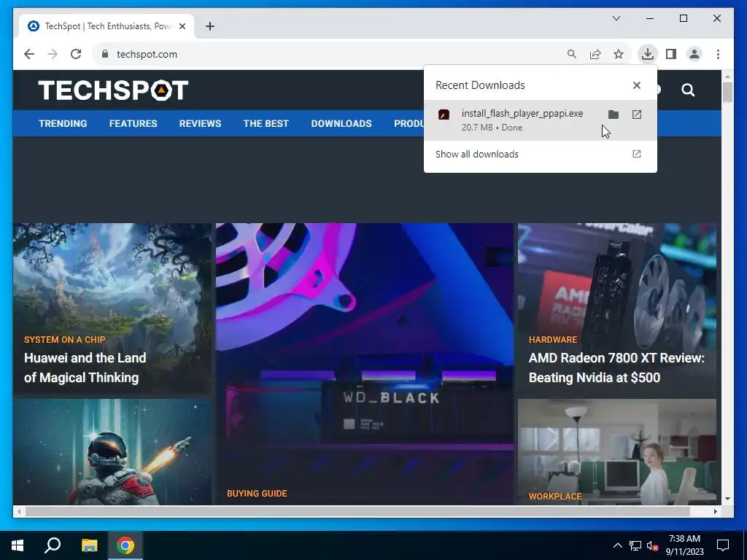Close the TechSpot tab
The image size is (747, 560).
click(x=182, y=26)
